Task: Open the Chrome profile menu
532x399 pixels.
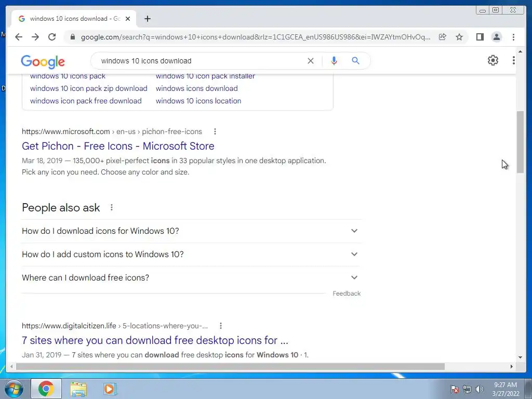Action: pyautogui.click(x=497, y=37)
